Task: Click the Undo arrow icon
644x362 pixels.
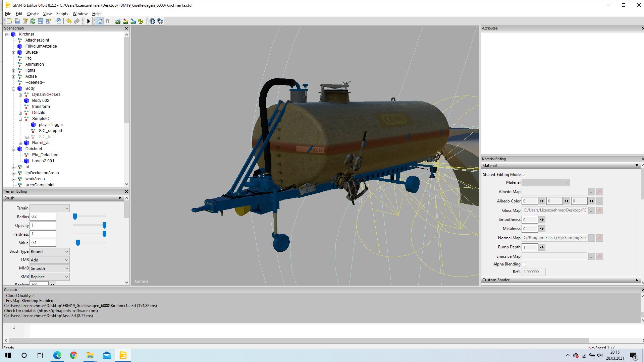Action: [69, 21]
